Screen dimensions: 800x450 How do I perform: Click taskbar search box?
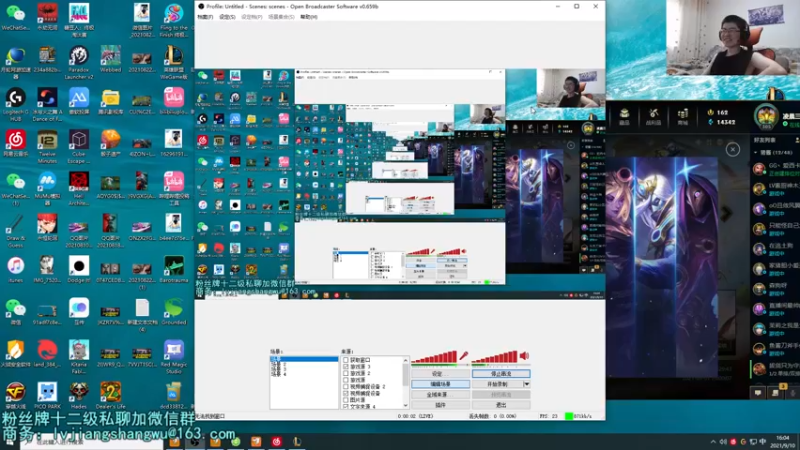(92, 442)
